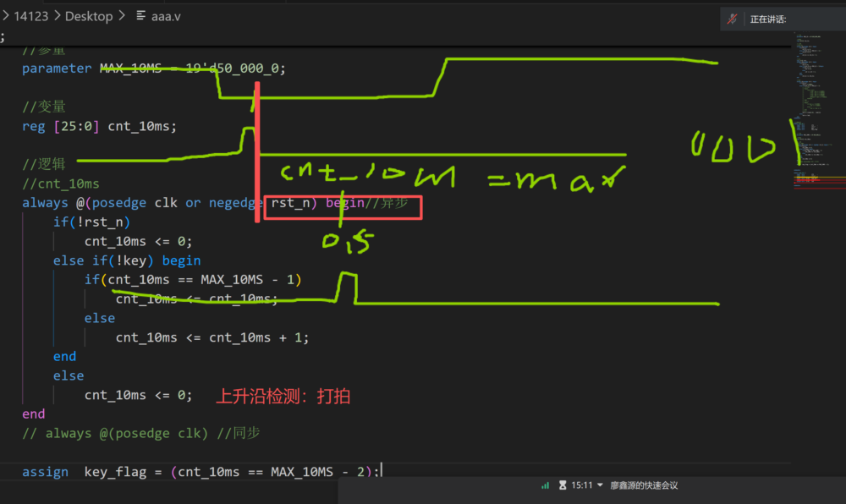Image resolution: width=846 pixels, height=504 pixels.
Task: Select the aaa.v file breadcrumb
Action: 167,16
